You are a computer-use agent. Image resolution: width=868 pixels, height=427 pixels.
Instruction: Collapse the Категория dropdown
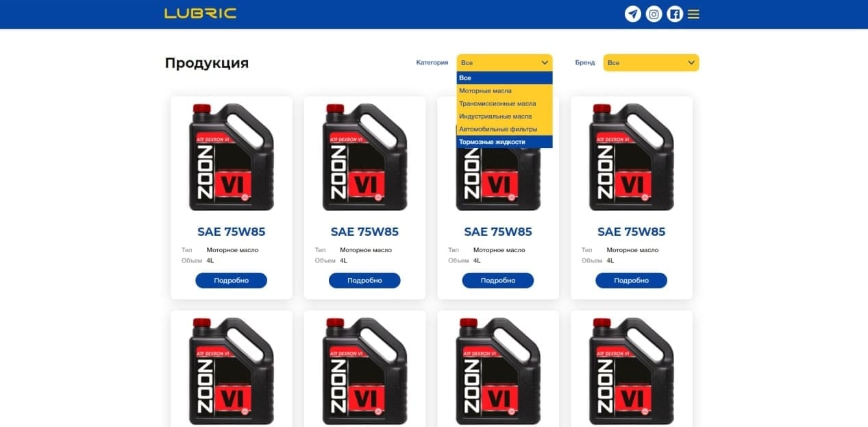(504, 62)
